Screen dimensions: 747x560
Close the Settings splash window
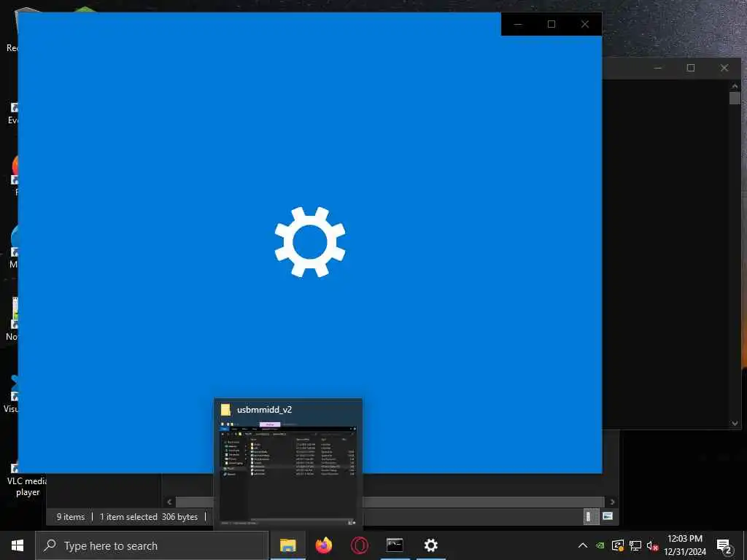[x=585, y=24]
